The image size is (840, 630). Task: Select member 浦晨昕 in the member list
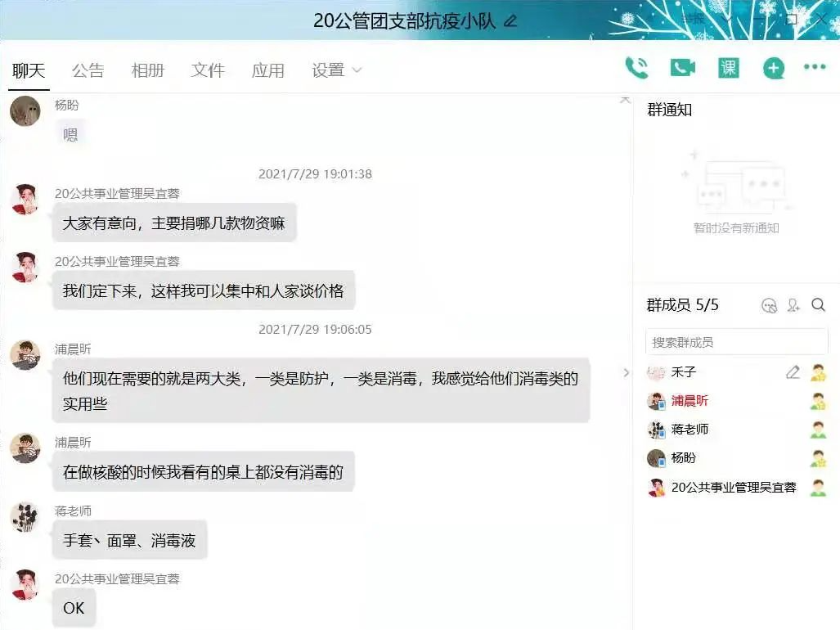690,401
